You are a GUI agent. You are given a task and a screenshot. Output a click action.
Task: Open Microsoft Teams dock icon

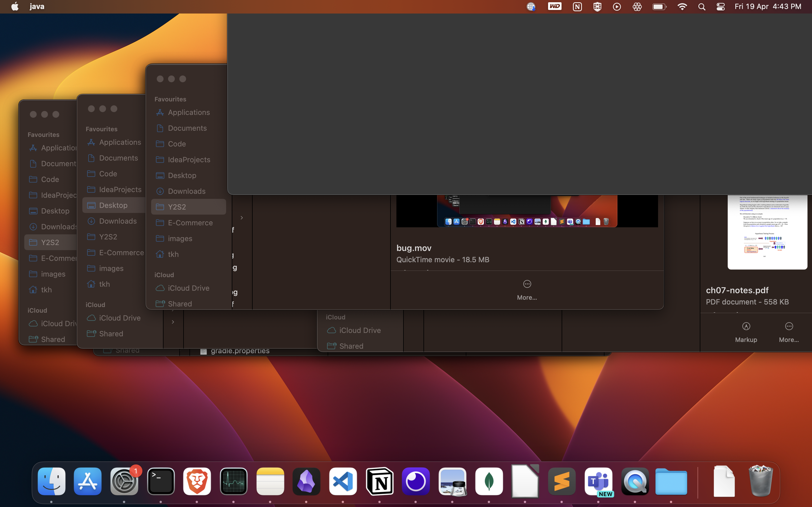(598, 482)
